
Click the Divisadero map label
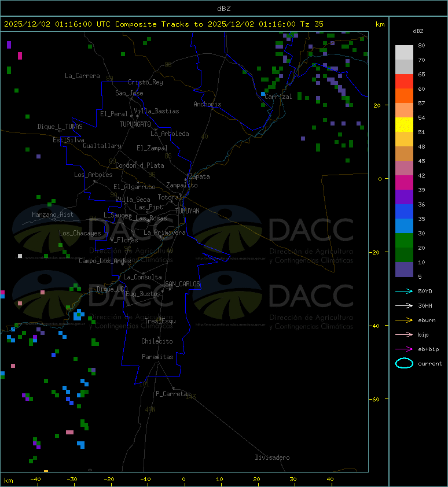pyautogui.click(x=273, y=458)
